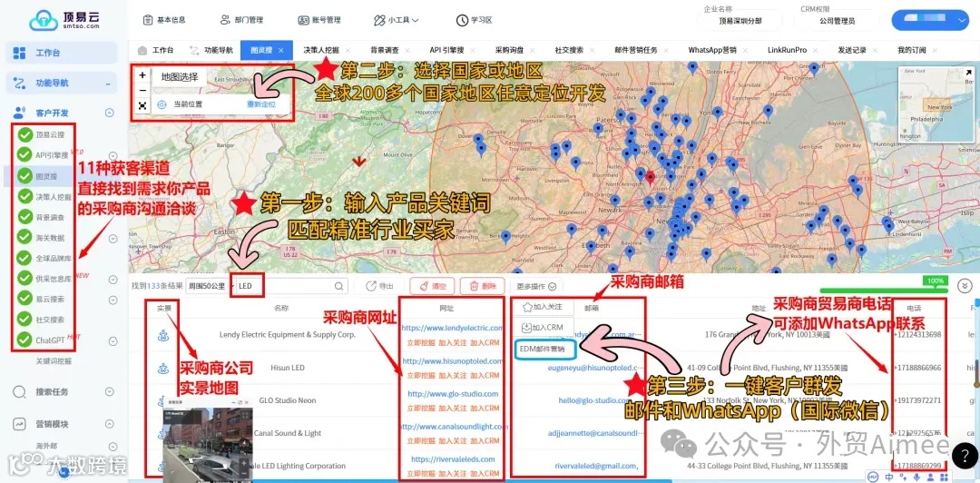This screenshot has height=483, width=980.
Task: Click the red selected map marker
Action: pos(650,178)
